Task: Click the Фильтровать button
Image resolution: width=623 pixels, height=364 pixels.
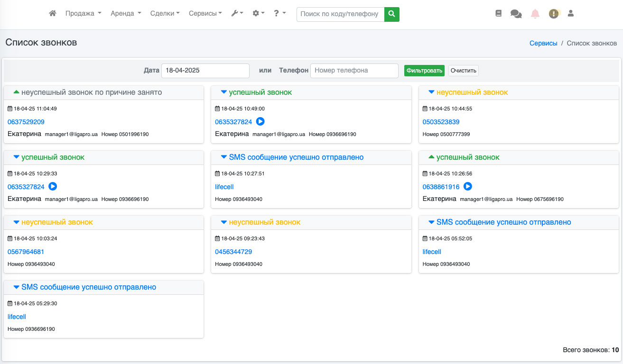Action: 424,71
